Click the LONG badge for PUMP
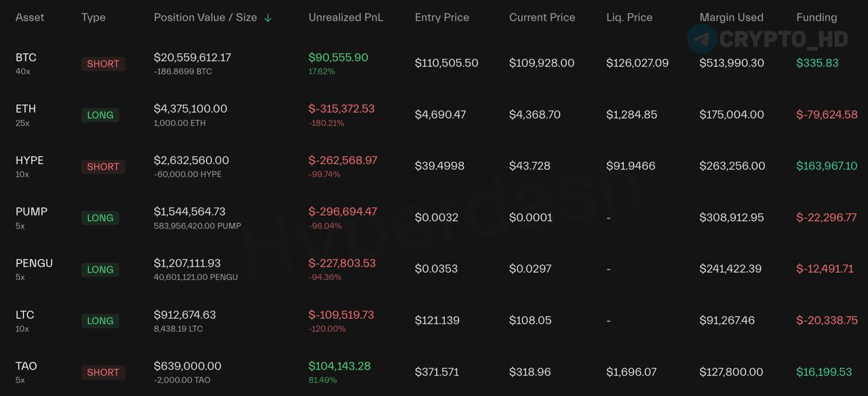This screenshot has width=868, height=396. point(100,218)
